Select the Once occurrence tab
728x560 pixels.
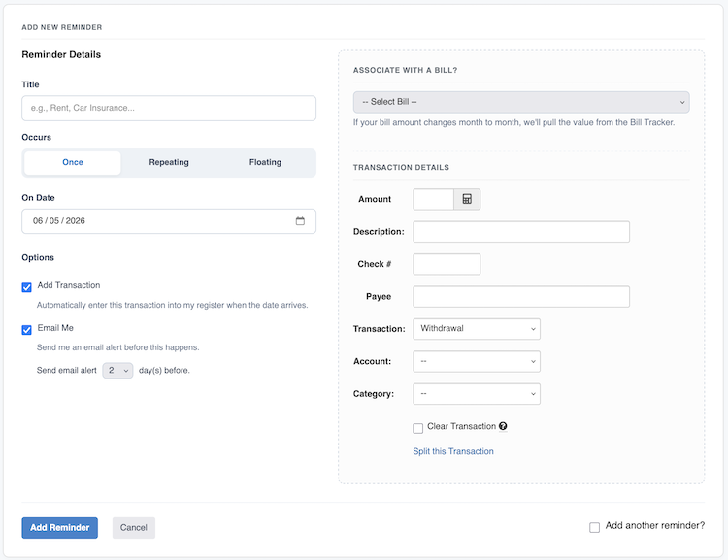73,162
